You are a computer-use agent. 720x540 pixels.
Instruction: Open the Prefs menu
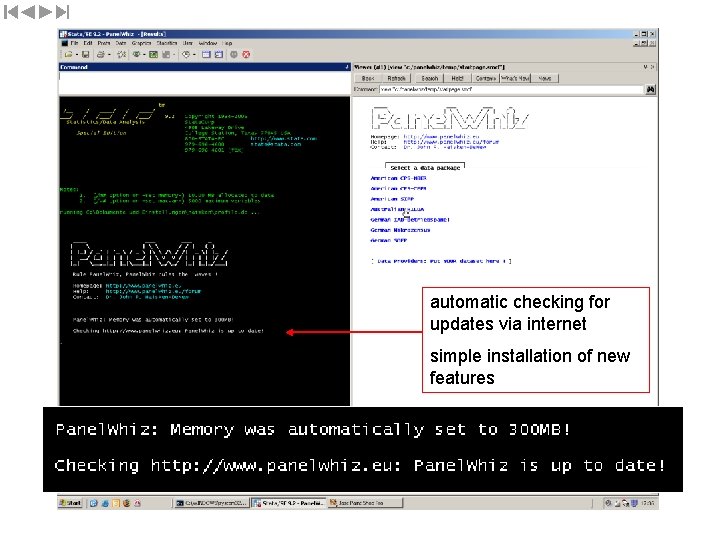point(104,43)
